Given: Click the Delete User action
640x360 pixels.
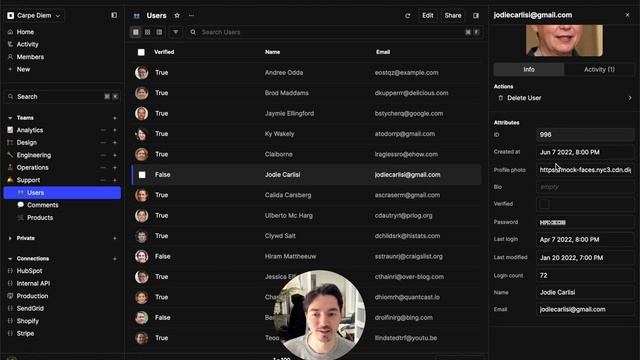Looking at the screenshot, I should click(x=564, y=98).
